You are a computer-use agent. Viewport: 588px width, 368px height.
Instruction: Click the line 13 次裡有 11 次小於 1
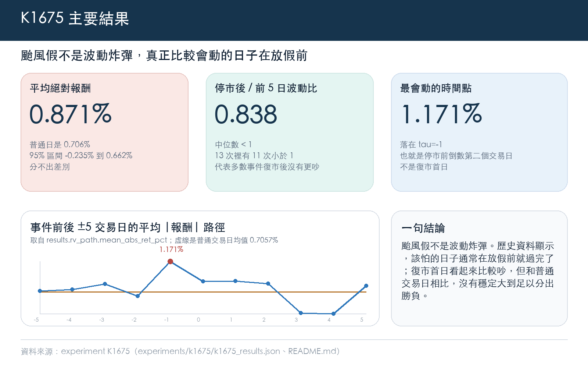tap(254, 156)
